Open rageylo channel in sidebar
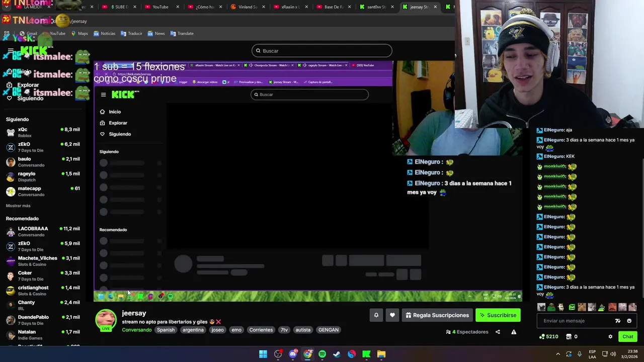Image resolution: width=644 pixels, height=362 pixels. [43, 176]
